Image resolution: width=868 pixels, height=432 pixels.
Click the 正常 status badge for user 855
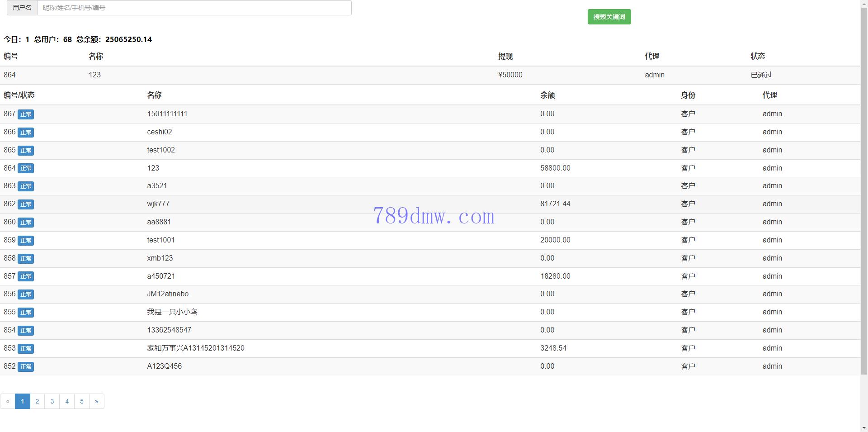(26, 313)
